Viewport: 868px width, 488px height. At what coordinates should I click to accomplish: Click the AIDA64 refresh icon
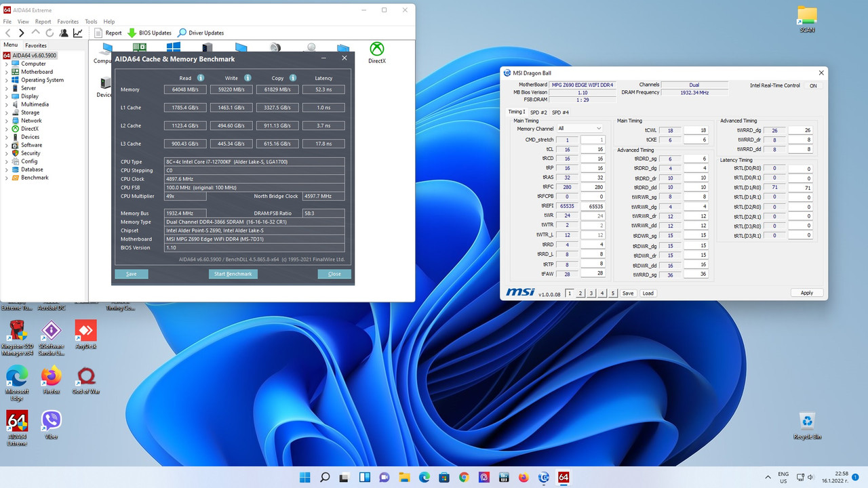(50, 33)
